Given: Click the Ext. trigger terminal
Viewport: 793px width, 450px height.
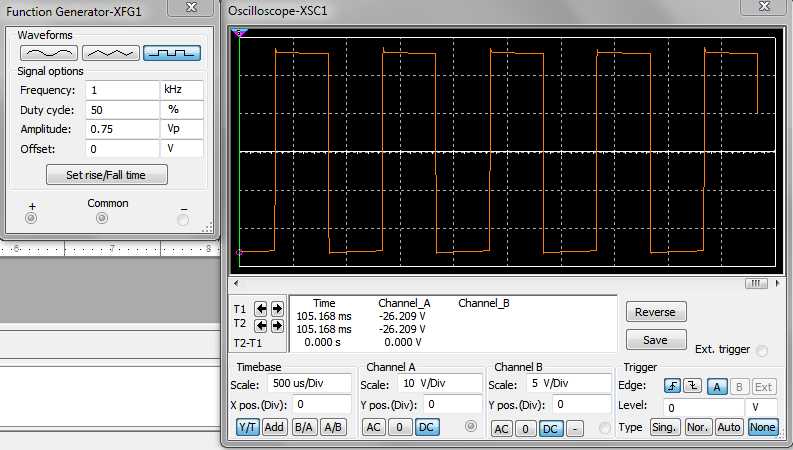Looking at the screenshot, I should point(762,350).
